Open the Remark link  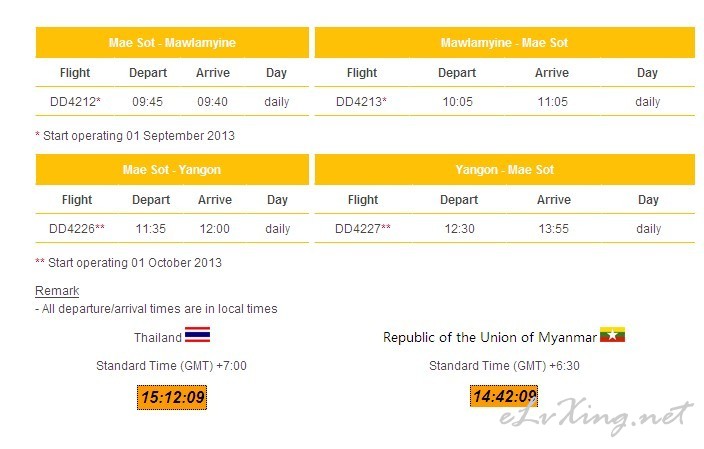coord(57,291)
